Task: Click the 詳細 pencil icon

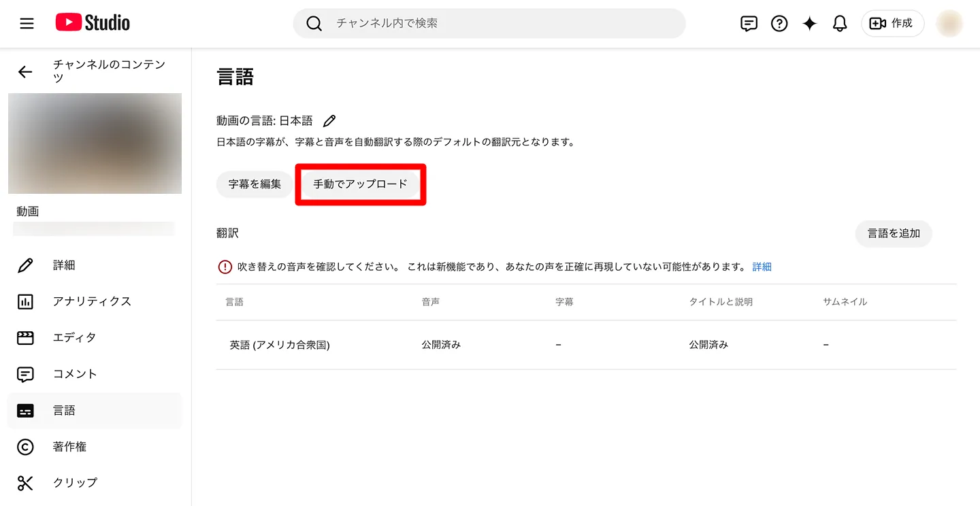Action: pos(25,265)
